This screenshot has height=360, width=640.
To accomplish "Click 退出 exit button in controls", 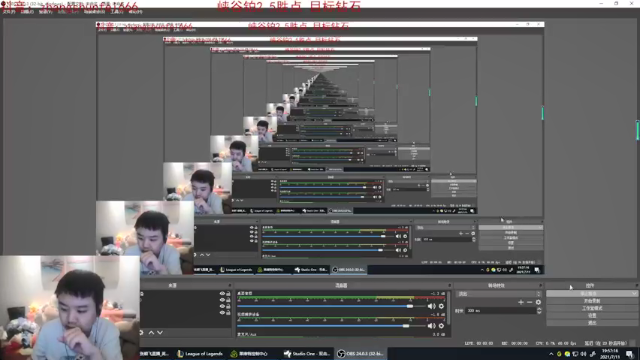I will (x=592, y=323).
